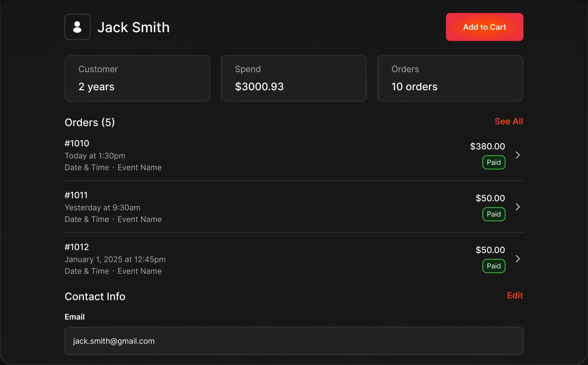The image size is (588, 365).
Task: Click the #1011 order number
Action: 76,195
